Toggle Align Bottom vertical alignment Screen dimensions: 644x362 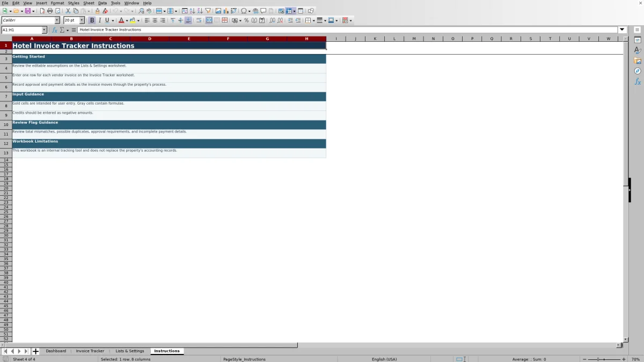click(188, 20)
